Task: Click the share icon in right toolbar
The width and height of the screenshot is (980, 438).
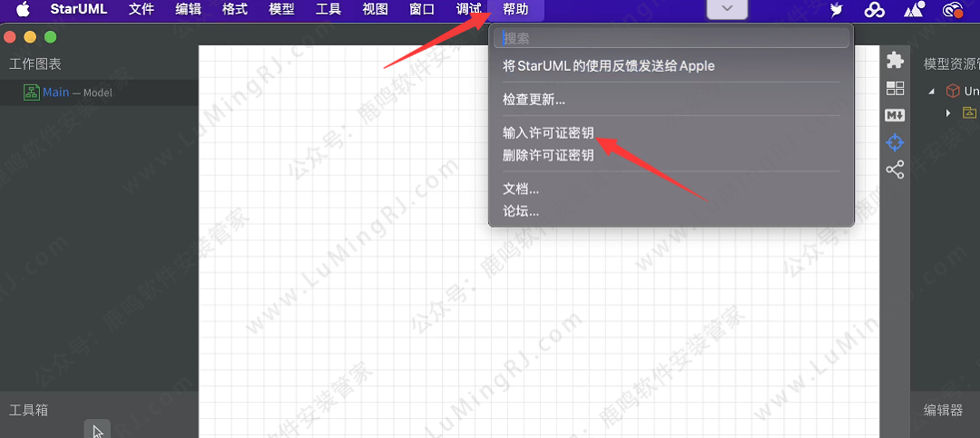Action: [895, 170]
